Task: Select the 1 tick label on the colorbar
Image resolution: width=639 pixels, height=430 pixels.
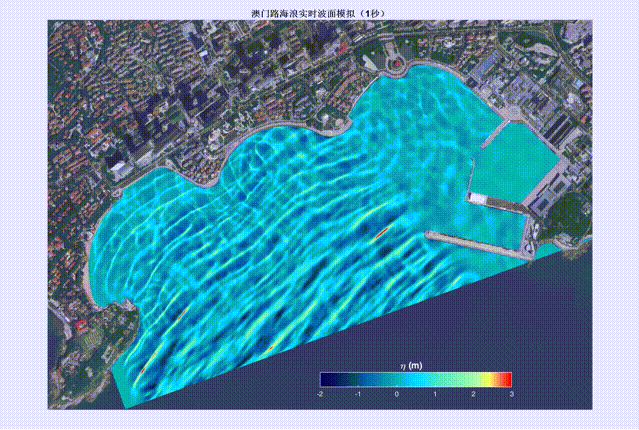Action: point(435,394)
